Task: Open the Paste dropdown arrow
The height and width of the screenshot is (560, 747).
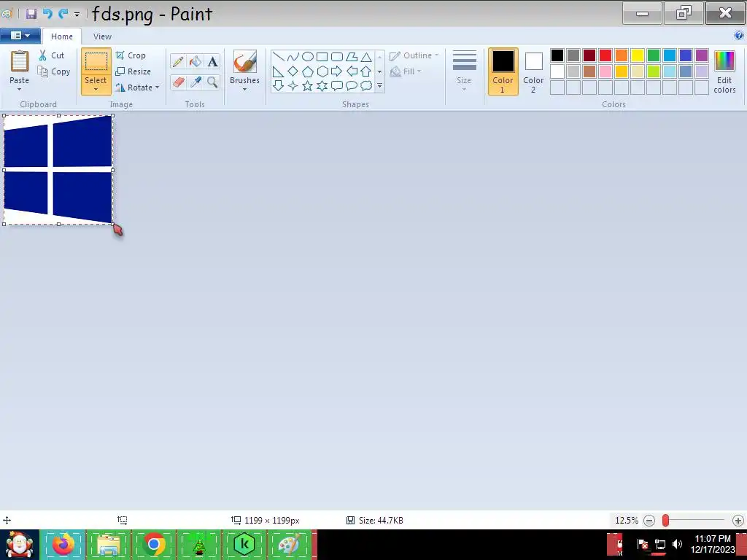Action: click(20, 89)
